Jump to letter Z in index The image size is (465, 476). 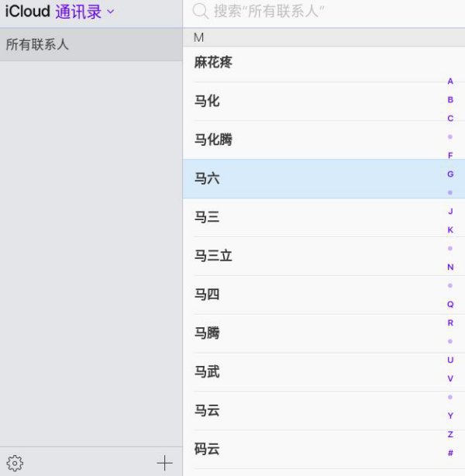[x=450, y=434]
